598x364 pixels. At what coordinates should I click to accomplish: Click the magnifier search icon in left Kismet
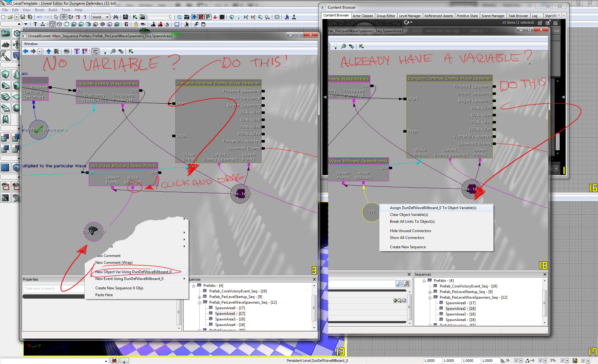[113, 51]
